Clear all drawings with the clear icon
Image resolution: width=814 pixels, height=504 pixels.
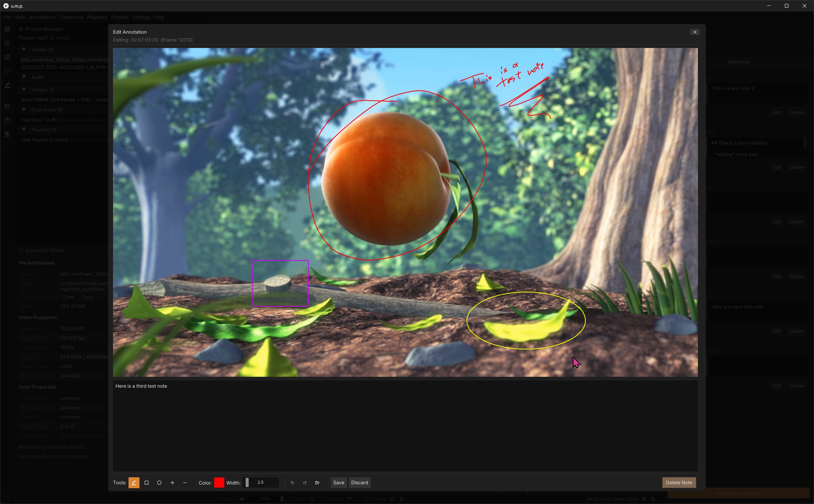(317, 482)
